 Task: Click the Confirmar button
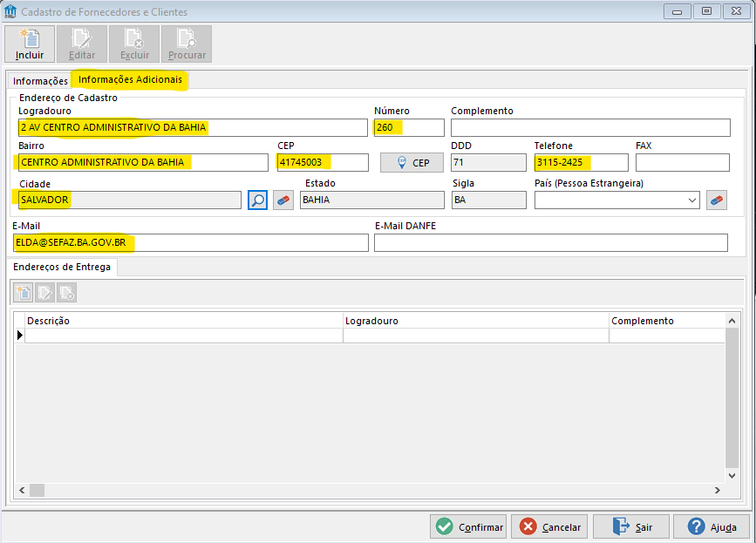[x=468, y=527]
